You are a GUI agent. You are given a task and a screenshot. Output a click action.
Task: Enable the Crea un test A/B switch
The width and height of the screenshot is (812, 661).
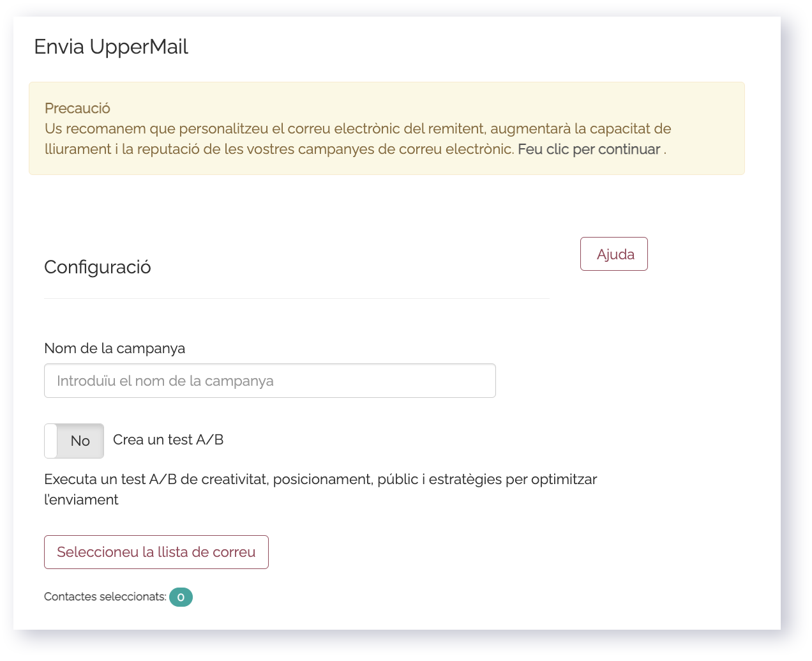[74, 441]
